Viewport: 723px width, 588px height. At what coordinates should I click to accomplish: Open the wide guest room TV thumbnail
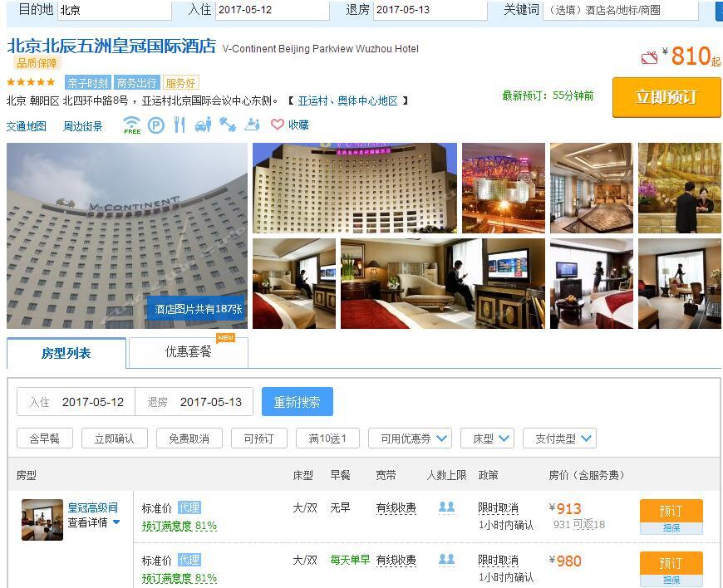(x=443, y=283)
